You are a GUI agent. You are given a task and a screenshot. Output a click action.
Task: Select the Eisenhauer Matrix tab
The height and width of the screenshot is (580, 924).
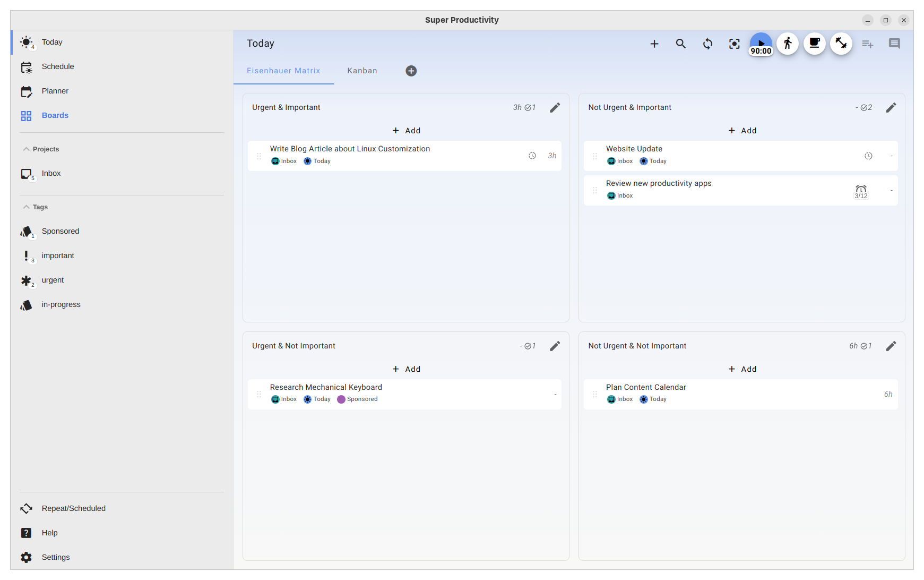(283, 71)
